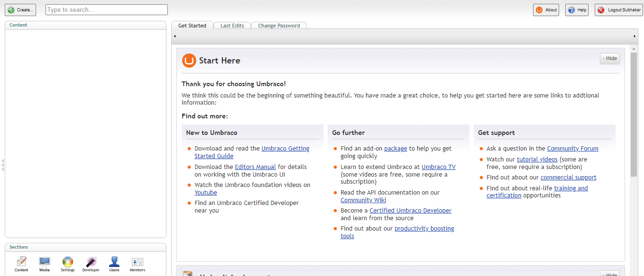Switch to the Get Started tab

[x=192, y=26]
